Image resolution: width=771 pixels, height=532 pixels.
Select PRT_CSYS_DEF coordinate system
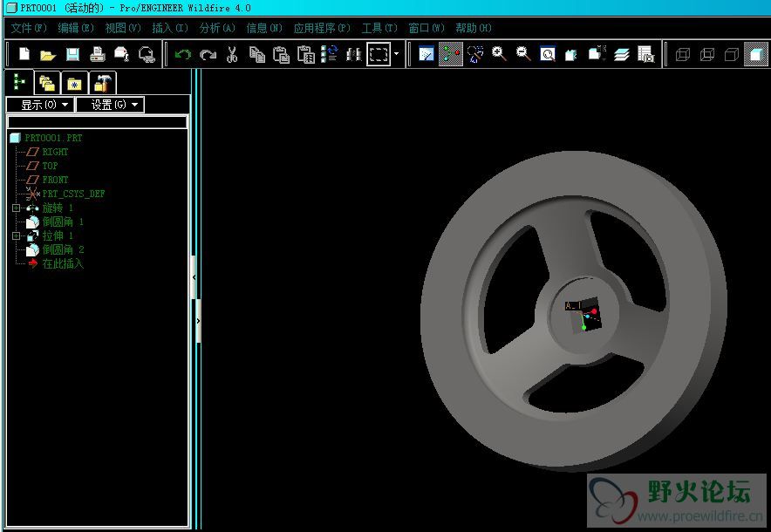(x=73, y=194)
